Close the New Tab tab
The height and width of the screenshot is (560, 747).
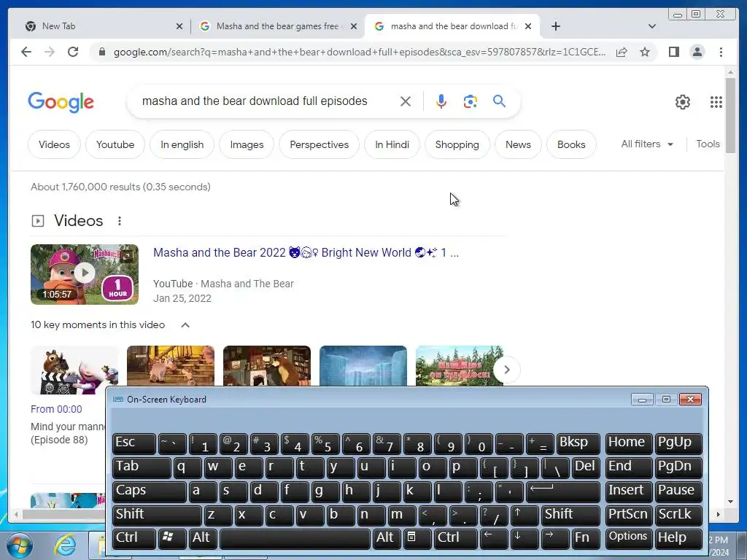179,26
